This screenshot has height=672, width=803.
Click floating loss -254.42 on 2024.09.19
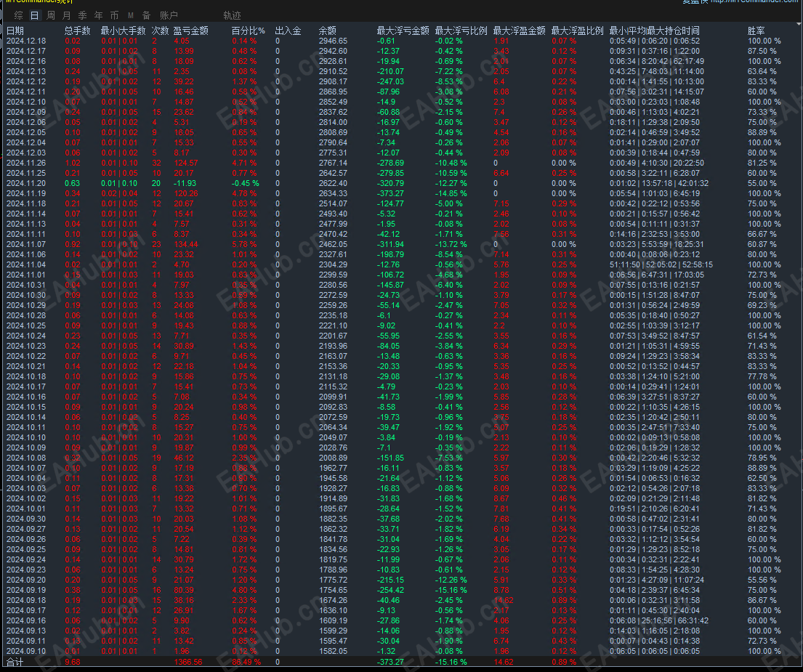(390, 590)
